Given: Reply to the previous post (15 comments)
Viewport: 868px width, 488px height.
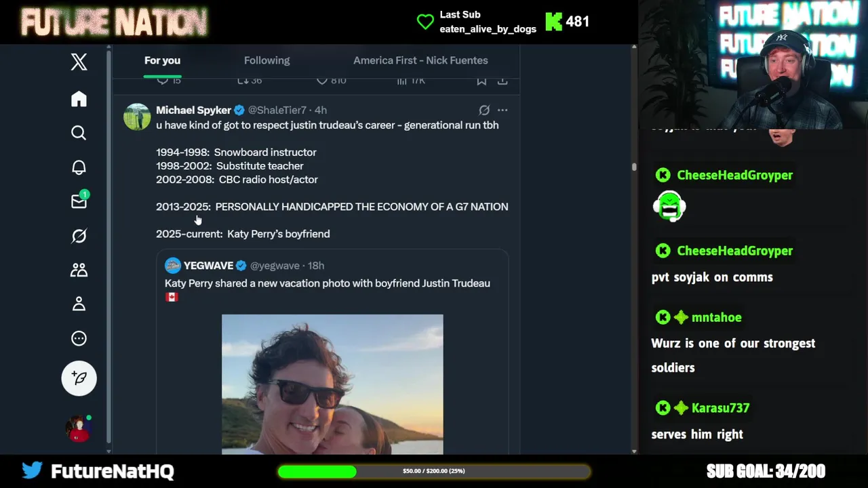Looking at the screenshot, I should pos(169,80).
